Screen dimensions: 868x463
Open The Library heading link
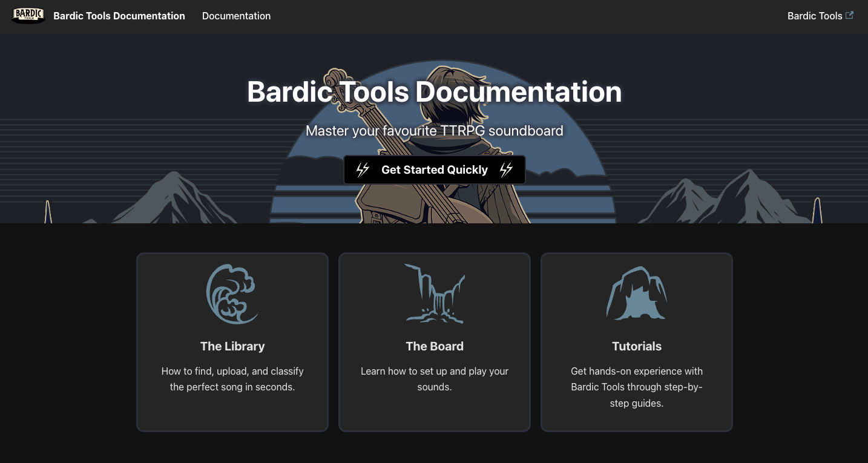pos(232,346)
